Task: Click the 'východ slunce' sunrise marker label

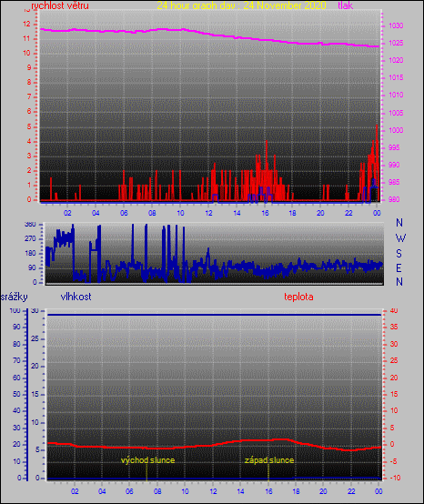Action: tap(148, 460)
